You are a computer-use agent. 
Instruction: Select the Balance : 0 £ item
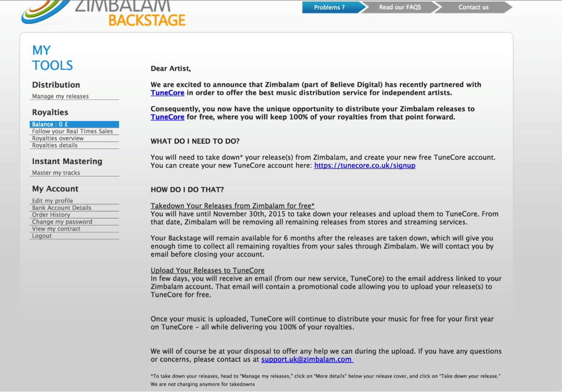tap(74, 124)
